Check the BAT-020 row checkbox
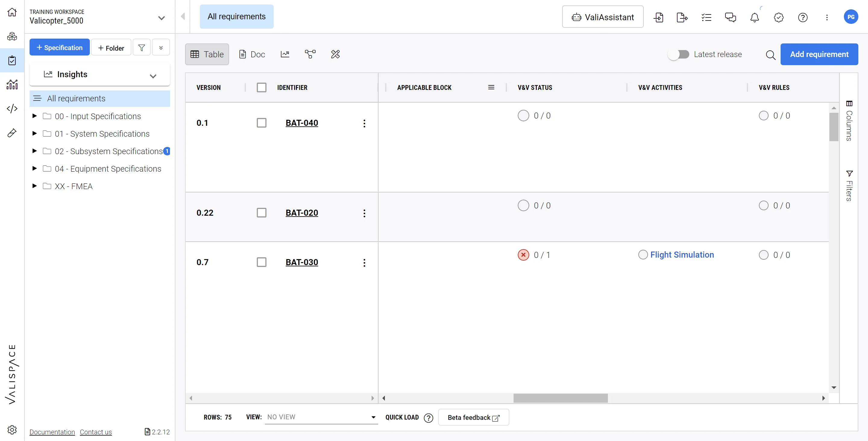The height and width of the screenshot is (441, 868). (x=261, y=213)
